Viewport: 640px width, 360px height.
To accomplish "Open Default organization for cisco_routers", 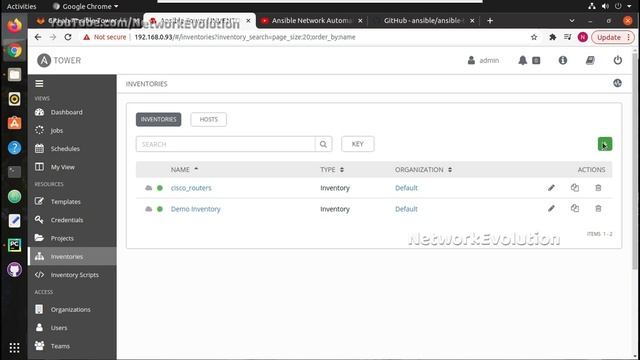I will coord(406,188).
